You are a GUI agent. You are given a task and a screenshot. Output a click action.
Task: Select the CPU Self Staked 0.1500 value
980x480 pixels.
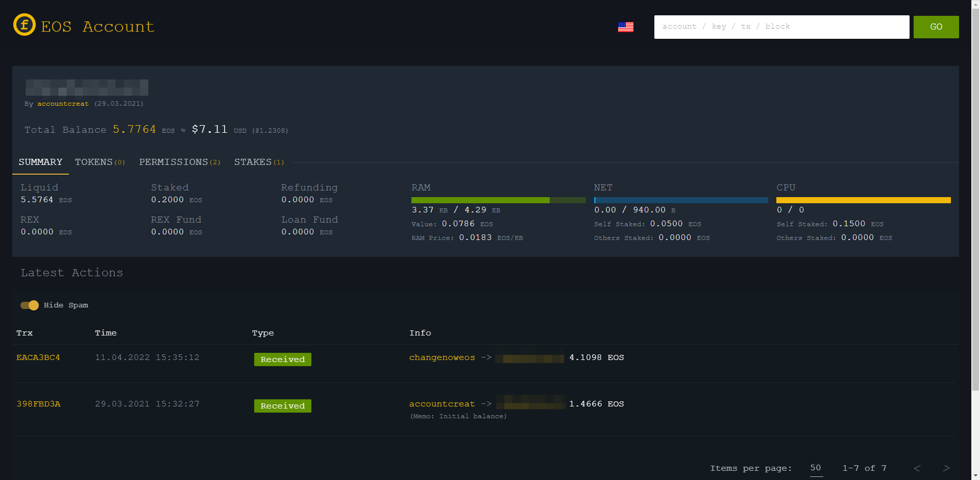pyautogui.click(x=849, y=224)
